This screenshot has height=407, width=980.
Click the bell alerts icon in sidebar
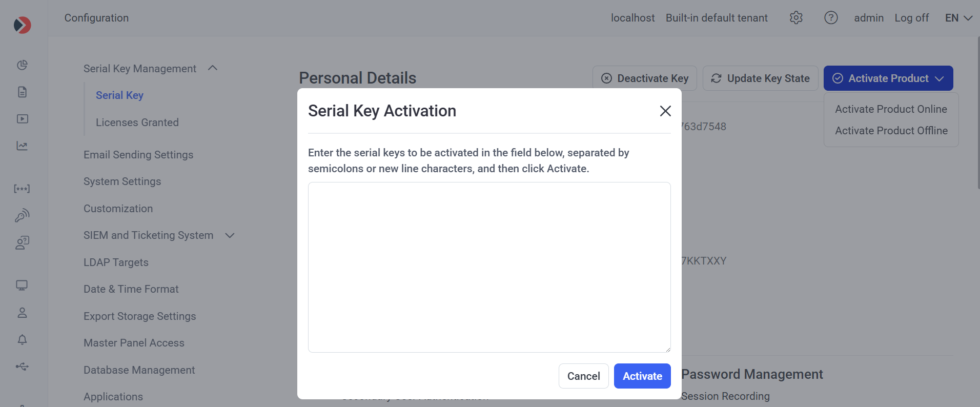[22, 340]
